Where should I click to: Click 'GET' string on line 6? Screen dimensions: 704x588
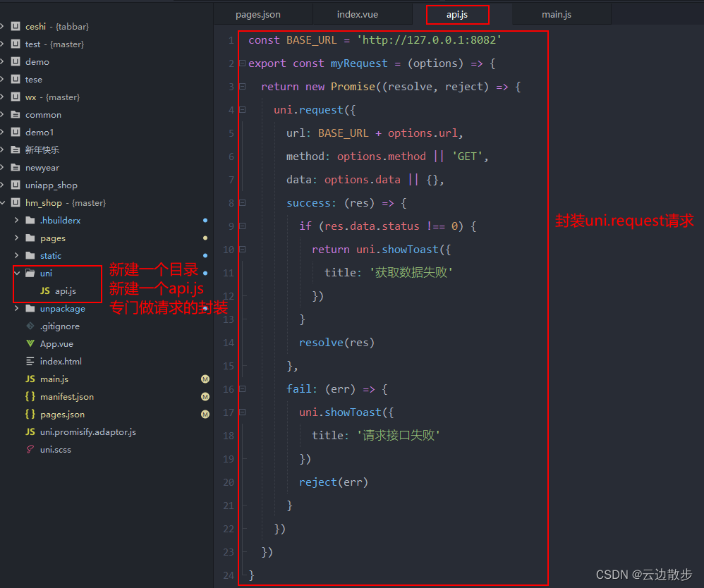click(467, 157)
